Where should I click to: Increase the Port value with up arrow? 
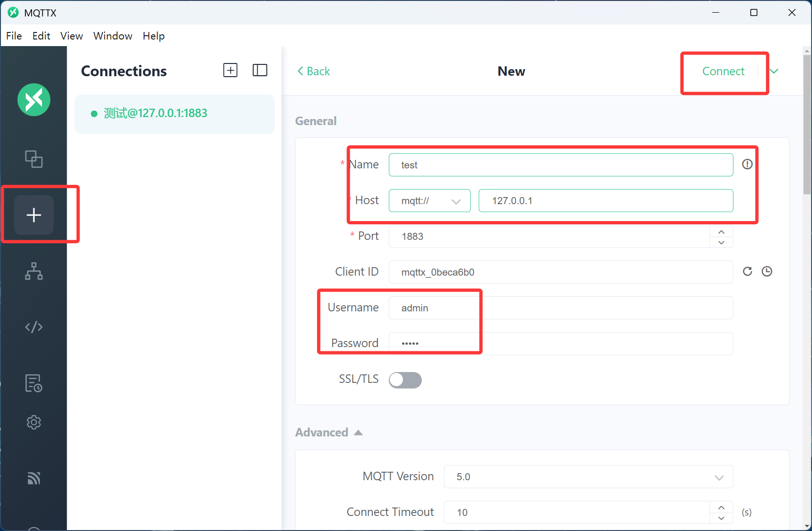click(x=721, y=231)
